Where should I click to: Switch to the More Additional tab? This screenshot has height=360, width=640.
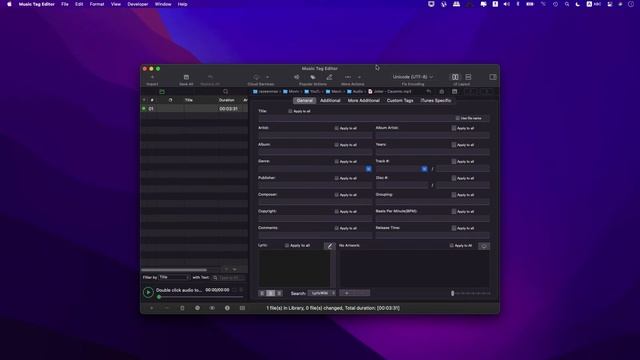click(364, 100)
